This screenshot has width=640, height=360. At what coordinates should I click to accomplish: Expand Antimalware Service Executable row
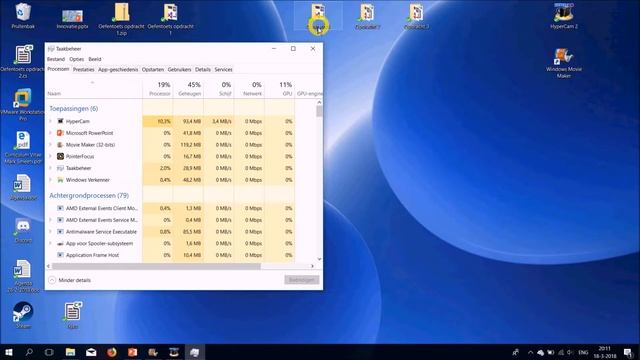point(51,232)
